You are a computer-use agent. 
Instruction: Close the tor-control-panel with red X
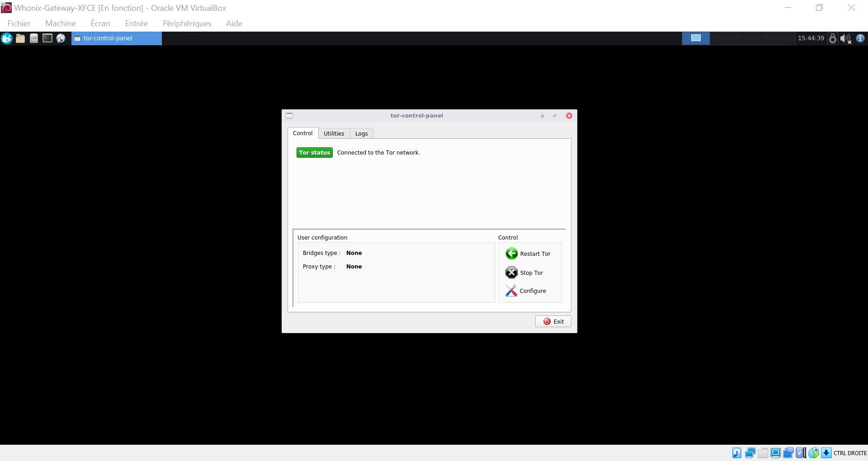coord(569,116)
